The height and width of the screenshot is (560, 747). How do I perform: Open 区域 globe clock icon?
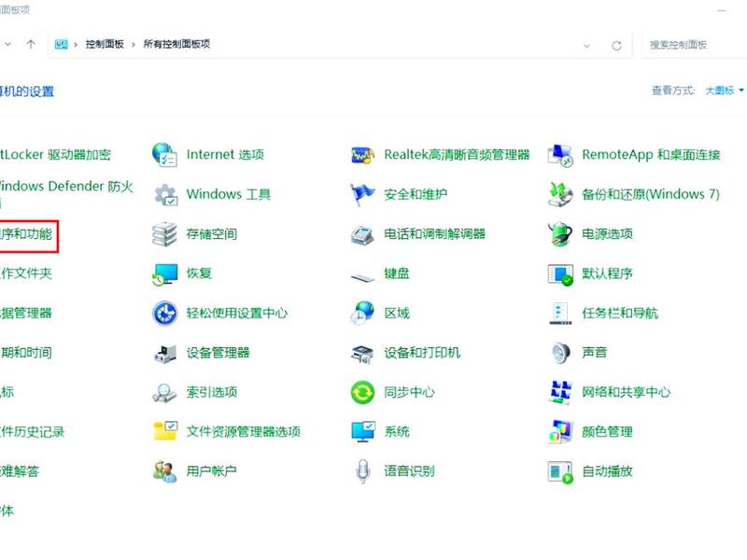tap(362, 313)
